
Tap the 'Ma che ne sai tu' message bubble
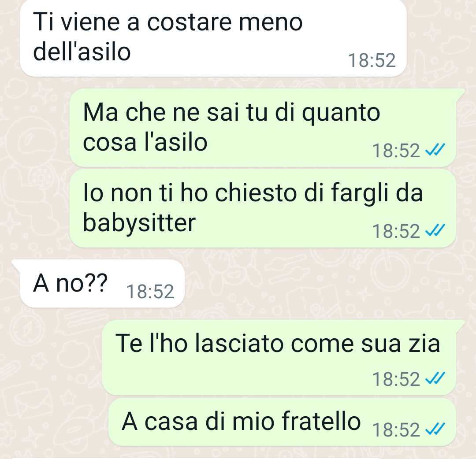pos(263,127)
